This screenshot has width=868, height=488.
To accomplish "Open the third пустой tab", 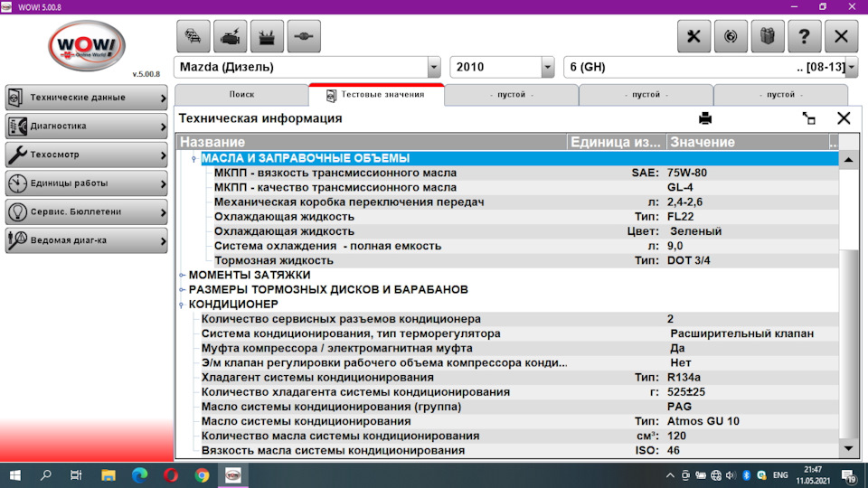I will click(x=780, y=95).
